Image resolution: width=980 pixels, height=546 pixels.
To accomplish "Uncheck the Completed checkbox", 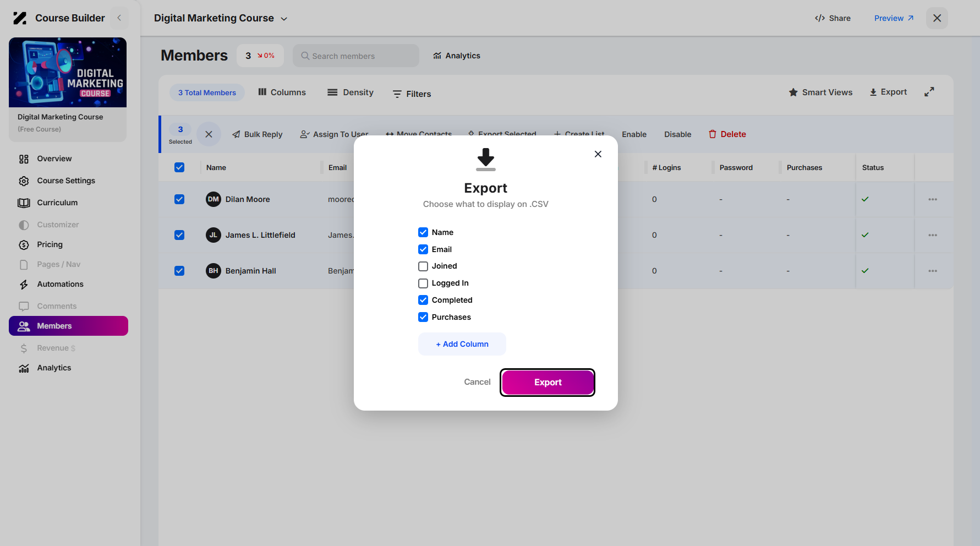I will (423, 300).
